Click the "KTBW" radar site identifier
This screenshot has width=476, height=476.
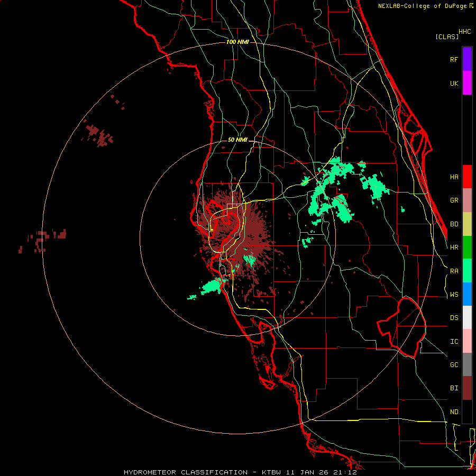(271, 472)
